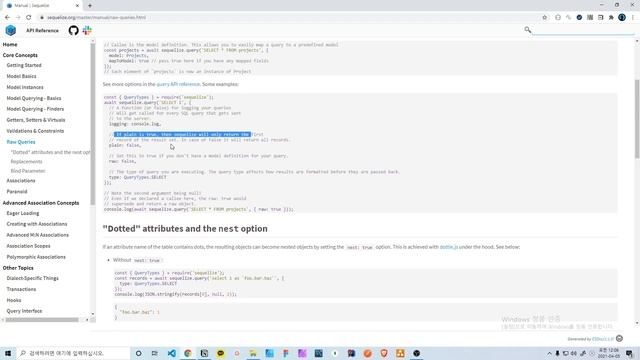This screenshot has height=360, width=640.
Task: Click the Sequelize hexagon logo
Action: tap(11, 30)
